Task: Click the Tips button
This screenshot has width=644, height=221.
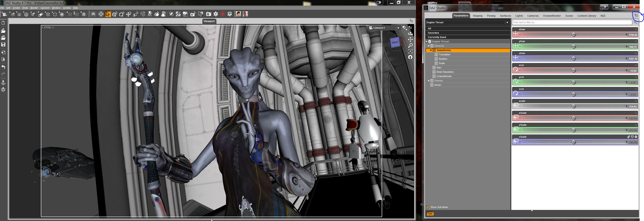Action: pyautogui.click(x=430, y=214)
